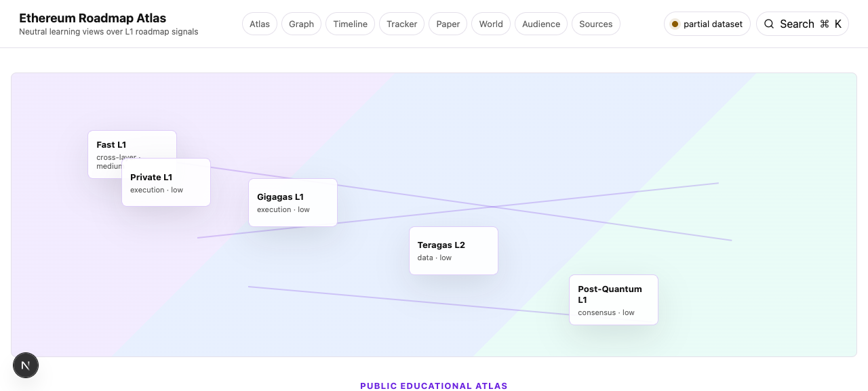Click the "Neutral learning views" subtitle
This screenshot has width=868, height=391.
[108, 32]
